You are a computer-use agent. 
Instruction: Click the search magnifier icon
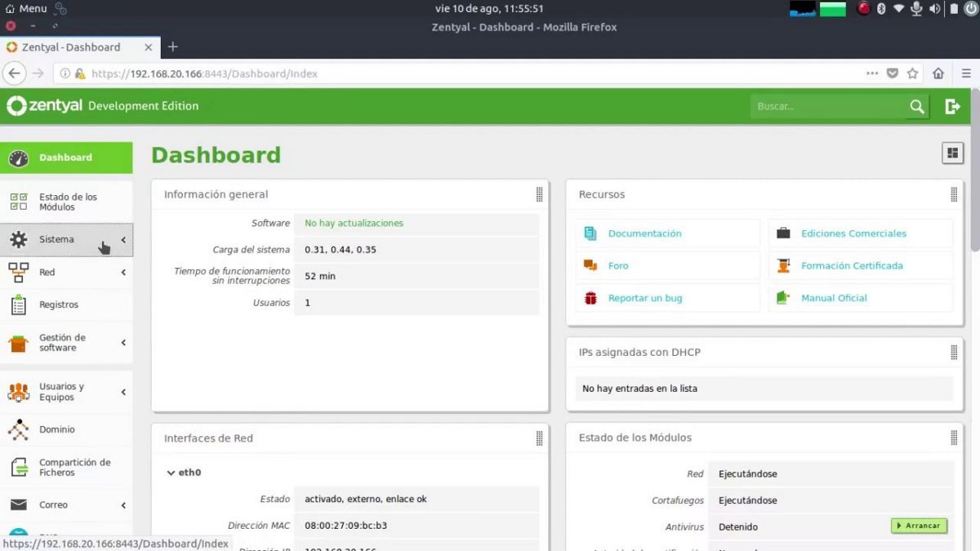916,106
